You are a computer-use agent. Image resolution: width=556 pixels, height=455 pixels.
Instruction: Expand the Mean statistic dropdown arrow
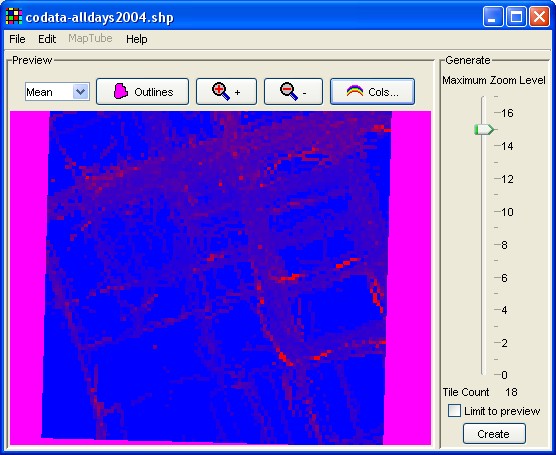[x=80, y=91]
